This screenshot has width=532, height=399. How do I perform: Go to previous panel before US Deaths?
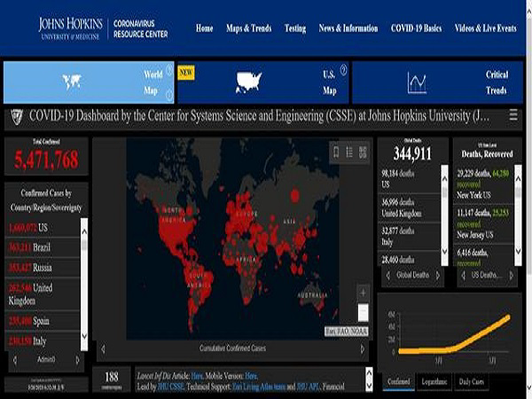pyautogui.click(x=463, y=275)
